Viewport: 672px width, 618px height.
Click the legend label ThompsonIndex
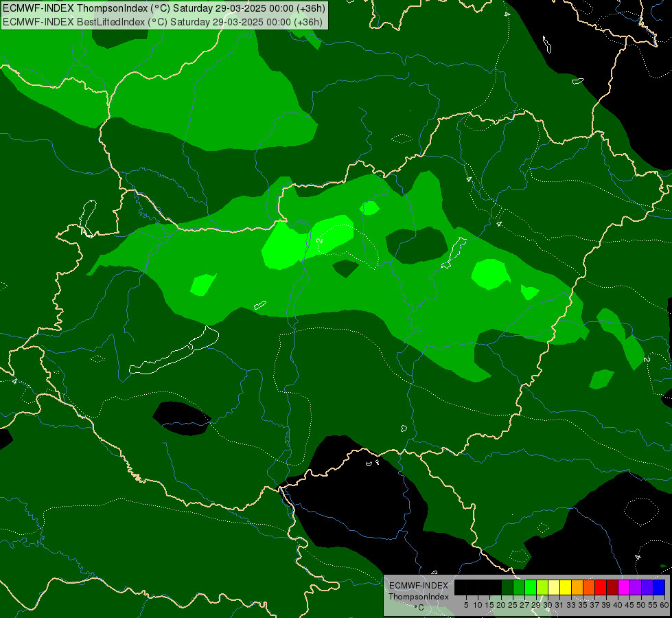[x=419, y=597]
